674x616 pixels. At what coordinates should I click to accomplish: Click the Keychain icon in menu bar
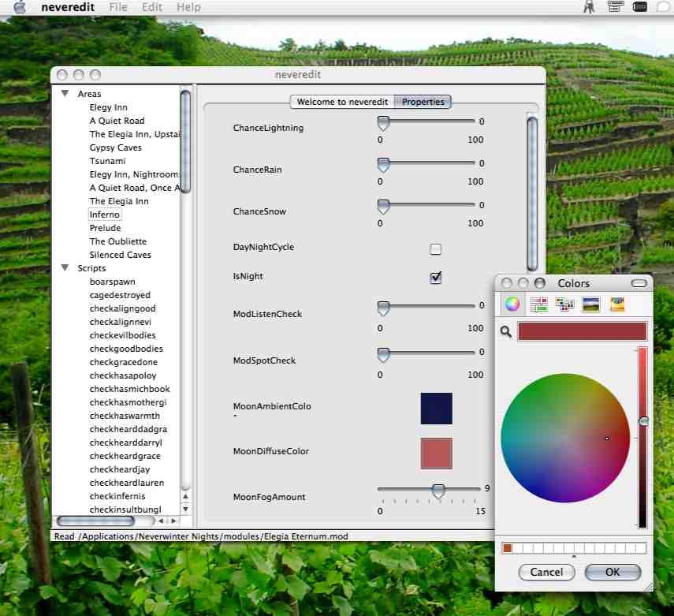pos(589,7)
